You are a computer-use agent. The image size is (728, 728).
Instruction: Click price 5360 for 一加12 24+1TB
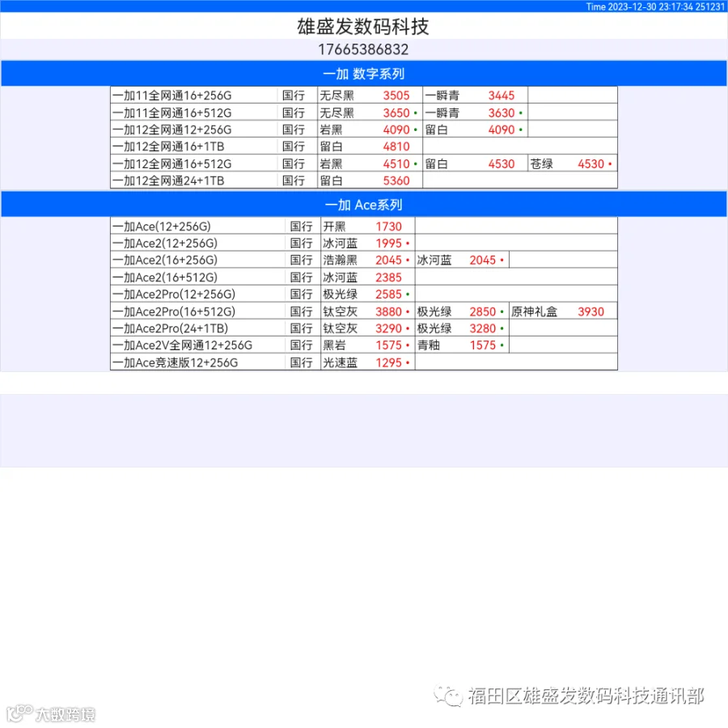point(396,180)
